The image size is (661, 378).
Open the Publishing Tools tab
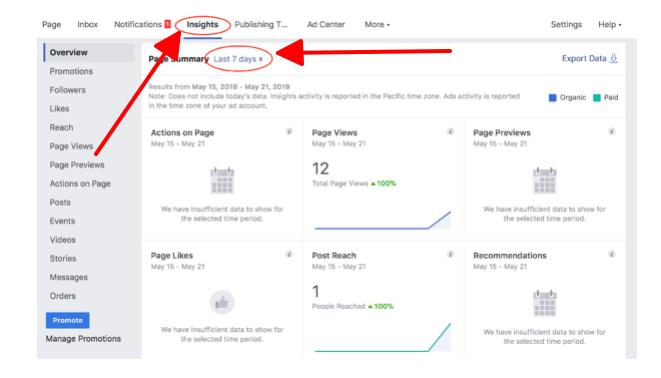[x=261, y=24]
